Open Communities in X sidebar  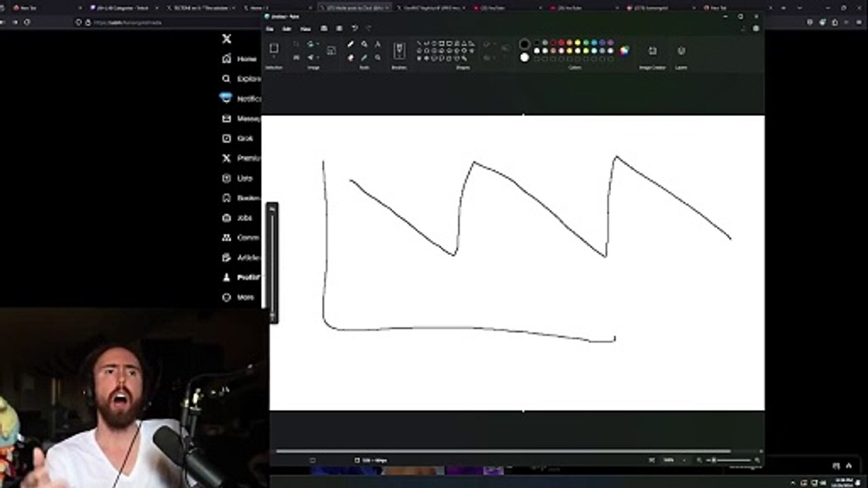tap(241, 238)
